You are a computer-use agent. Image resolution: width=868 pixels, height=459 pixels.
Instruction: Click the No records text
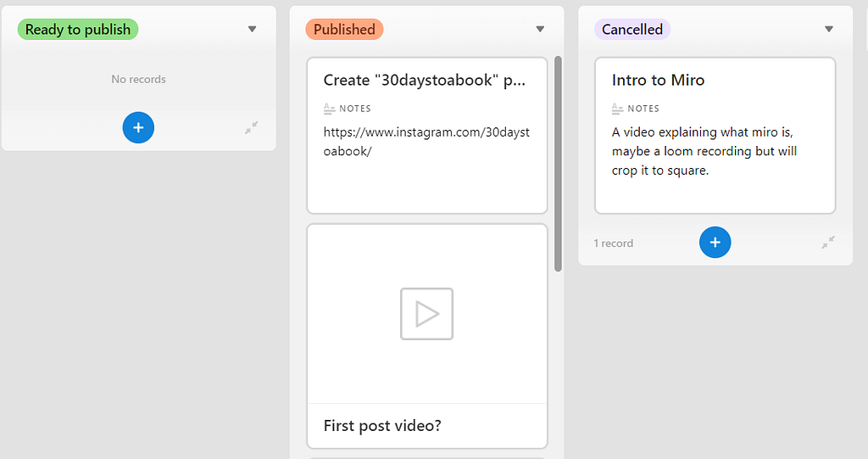coord(138,79)
